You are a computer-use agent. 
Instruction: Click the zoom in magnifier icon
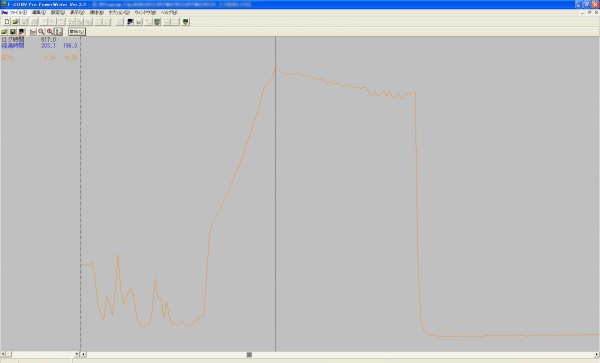tap(41, 32)
